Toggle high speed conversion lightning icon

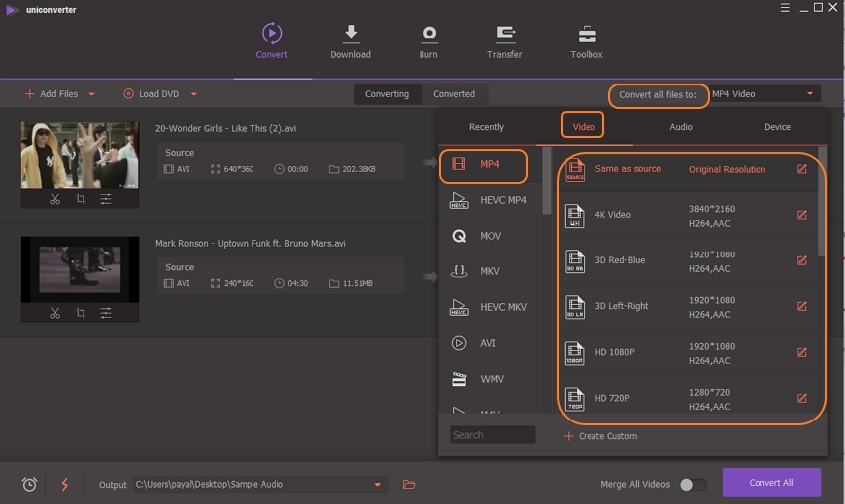(65, 484)
